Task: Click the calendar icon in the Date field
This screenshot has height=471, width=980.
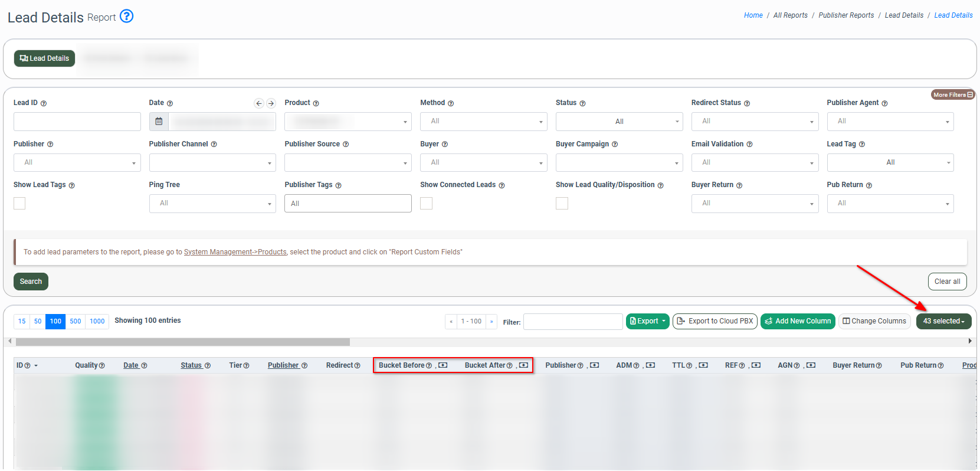Action: point(159,122)
